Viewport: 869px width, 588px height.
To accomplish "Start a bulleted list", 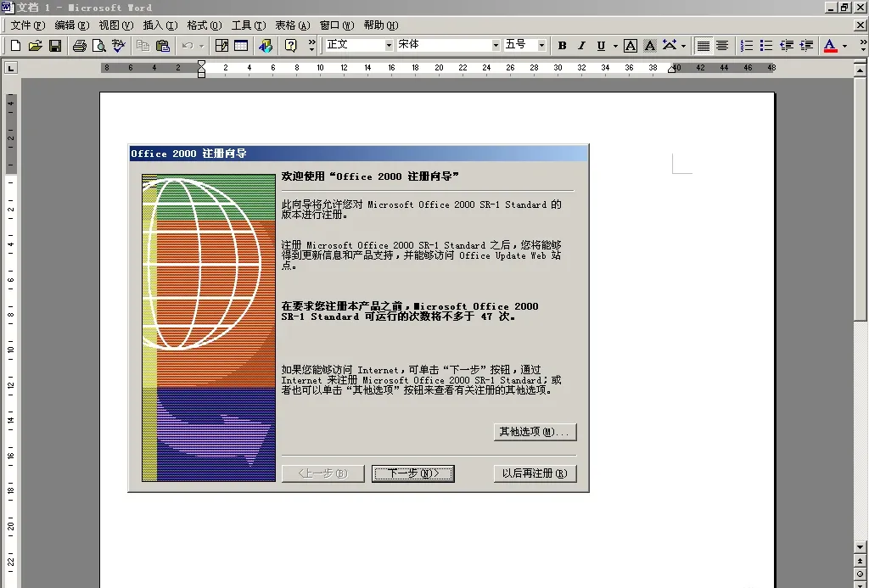I will tap(766, 46).
